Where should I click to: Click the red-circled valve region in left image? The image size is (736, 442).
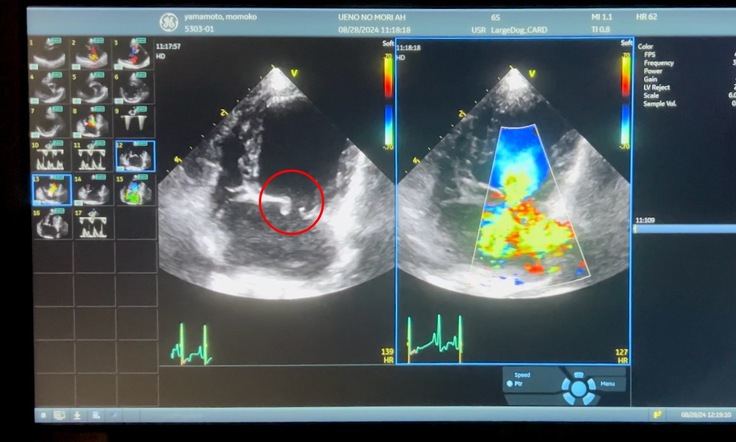[291, 202]
